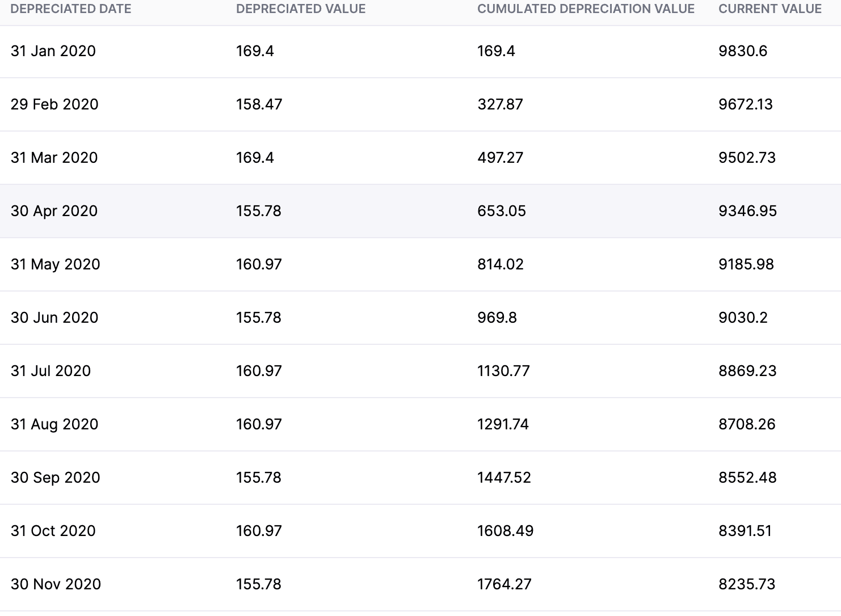Click cumulated value 1447.52
This screenshot has height=616, width=841.
[504, 478]
